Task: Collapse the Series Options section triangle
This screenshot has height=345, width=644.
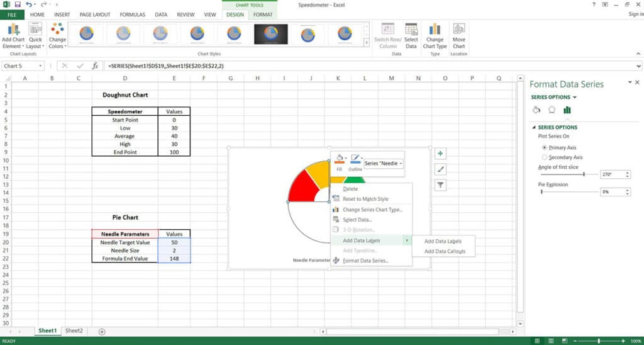Action: (534, 127)
